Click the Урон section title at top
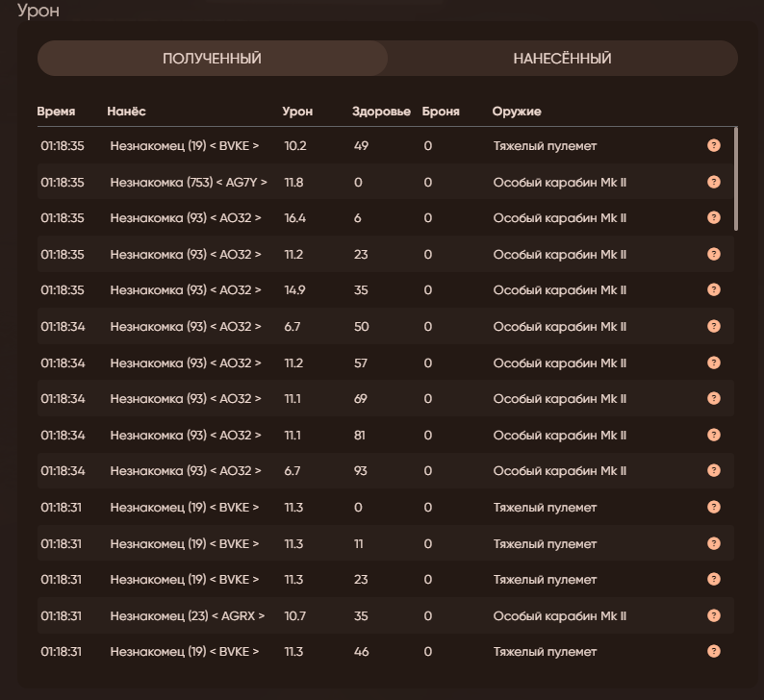 (x=38, y=11)
